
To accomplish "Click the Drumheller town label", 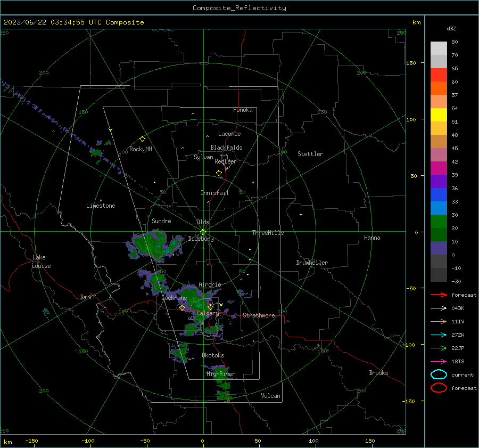I will click(312, 263).
